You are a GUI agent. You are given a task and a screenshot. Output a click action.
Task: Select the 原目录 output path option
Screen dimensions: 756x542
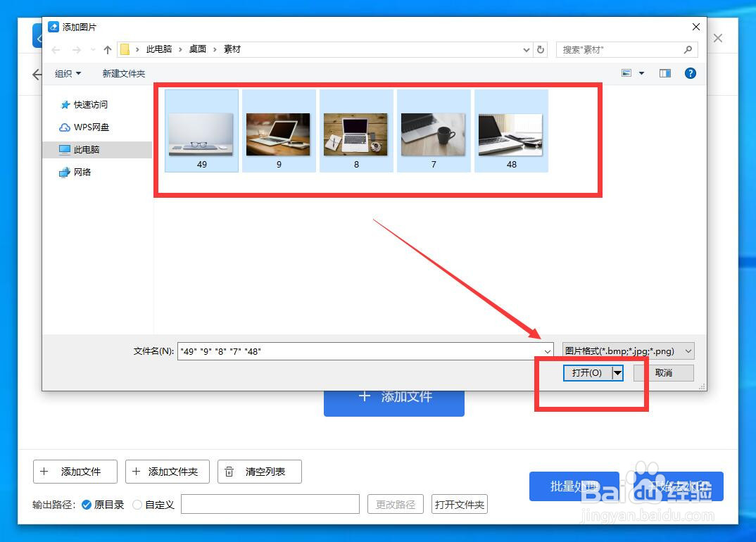[x=103, y=505]
